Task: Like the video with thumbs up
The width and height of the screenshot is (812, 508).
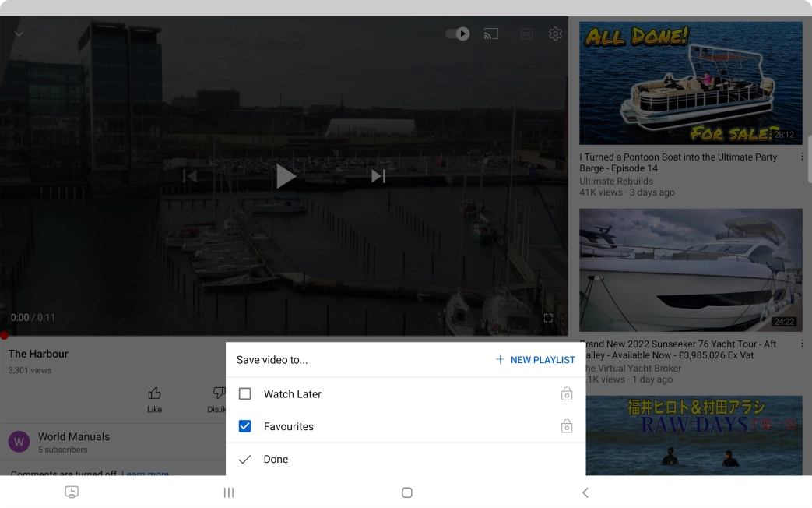Action: tap(154, 400)
